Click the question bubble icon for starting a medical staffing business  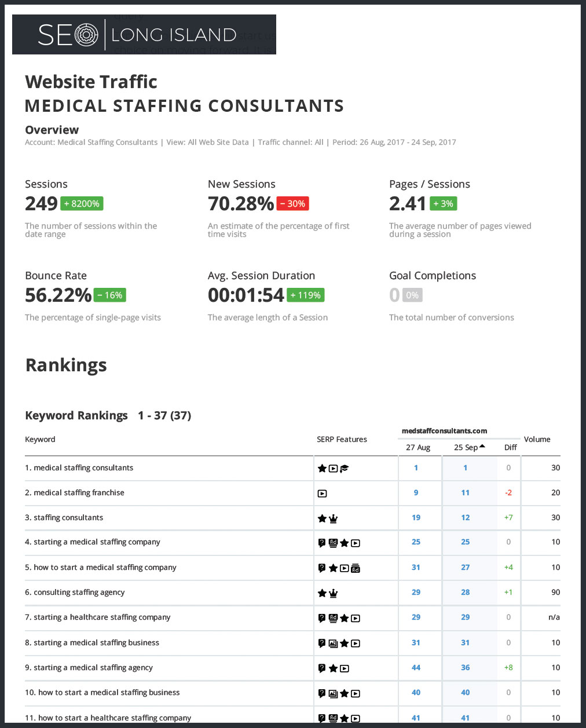click(322, 643)
